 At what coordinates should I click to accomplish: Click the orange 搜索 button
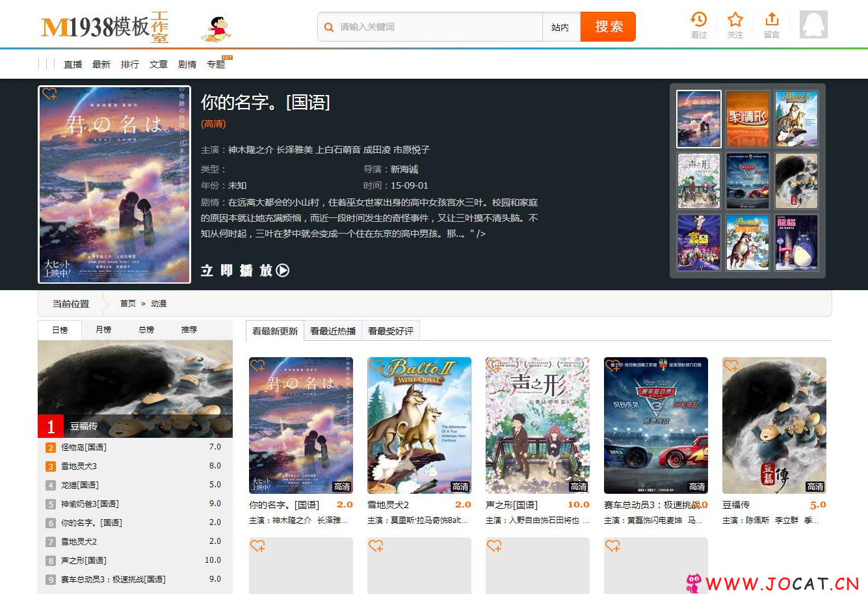(608, 27)
